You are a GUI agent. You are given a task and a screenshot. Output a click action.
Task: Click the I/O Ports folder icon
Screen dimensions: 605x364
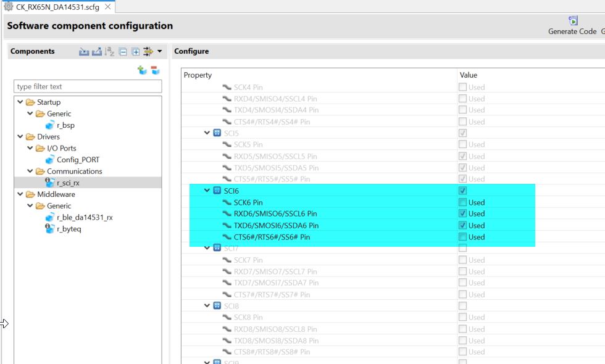point(40,148)
